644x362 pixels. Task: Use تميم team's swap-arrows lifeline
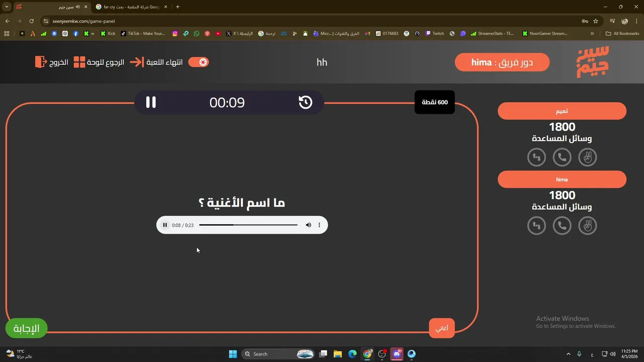coord(536,157)
